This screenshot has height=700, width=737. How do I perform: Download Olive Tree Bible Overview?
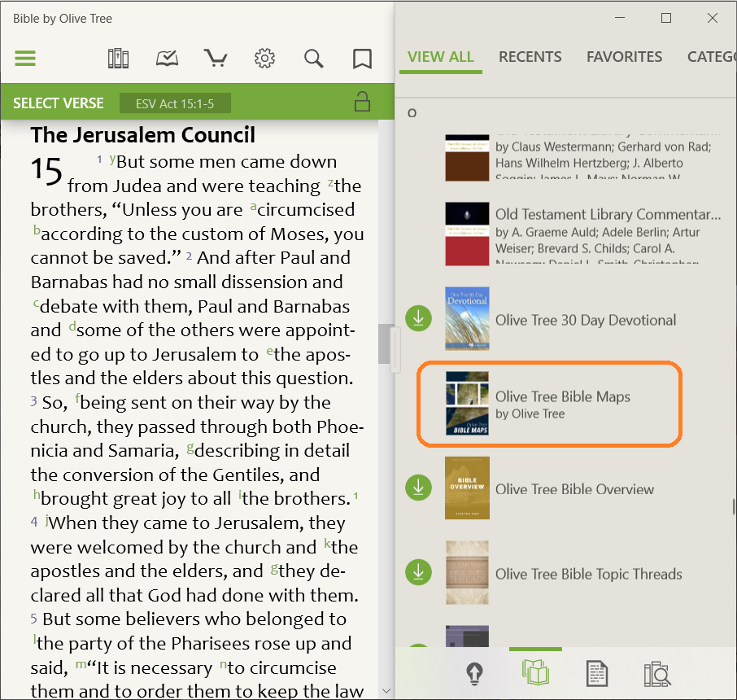pos(418,488)
